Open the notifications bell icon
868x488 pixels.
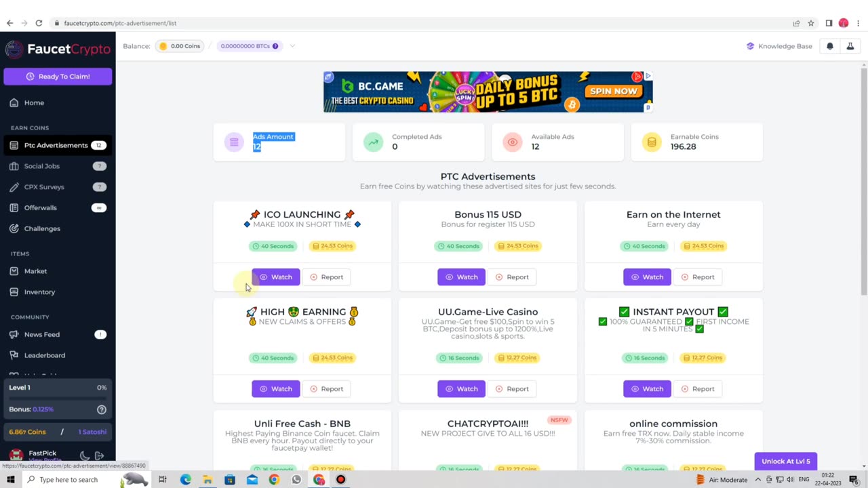pyautogui.click(x=830, y=46)
